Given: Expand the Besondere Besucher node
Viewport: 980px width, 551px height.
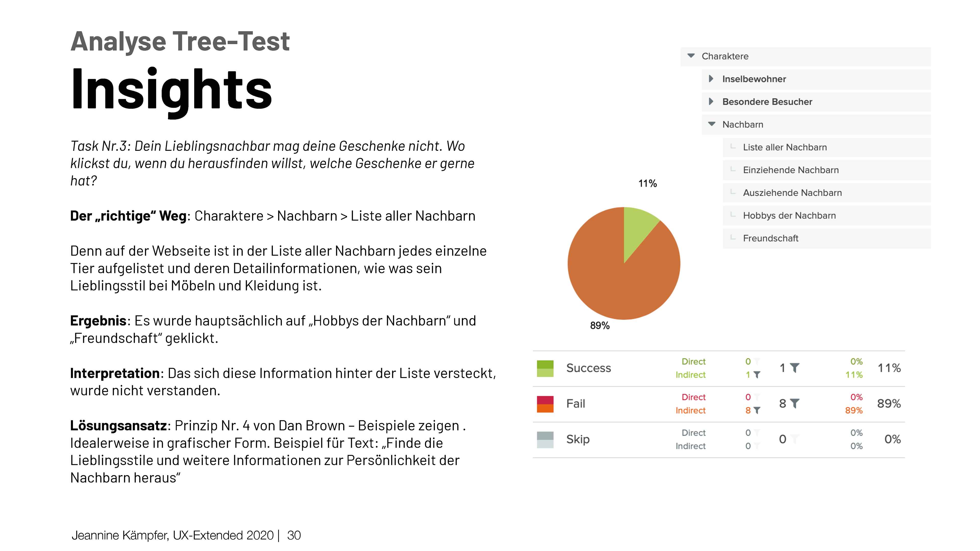Looking at the screenshot, I should point(711,102).
